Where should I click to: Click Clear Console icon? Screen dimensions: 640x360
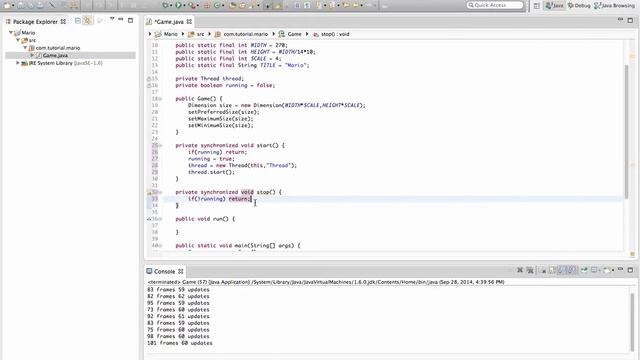[542, 270]
